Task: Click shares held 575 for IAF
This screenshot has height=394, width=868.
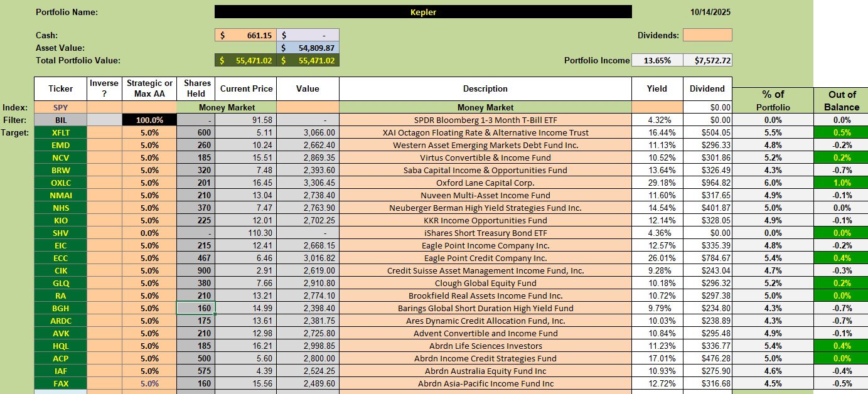Action: click(195, 371)
